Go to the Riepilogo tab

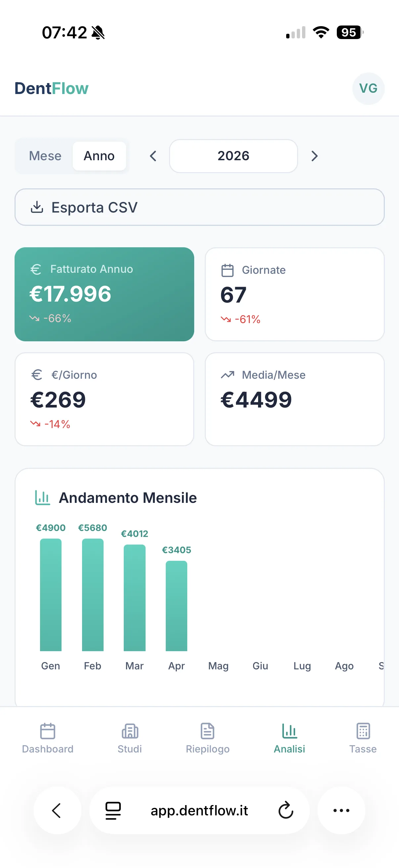point(207,738)
